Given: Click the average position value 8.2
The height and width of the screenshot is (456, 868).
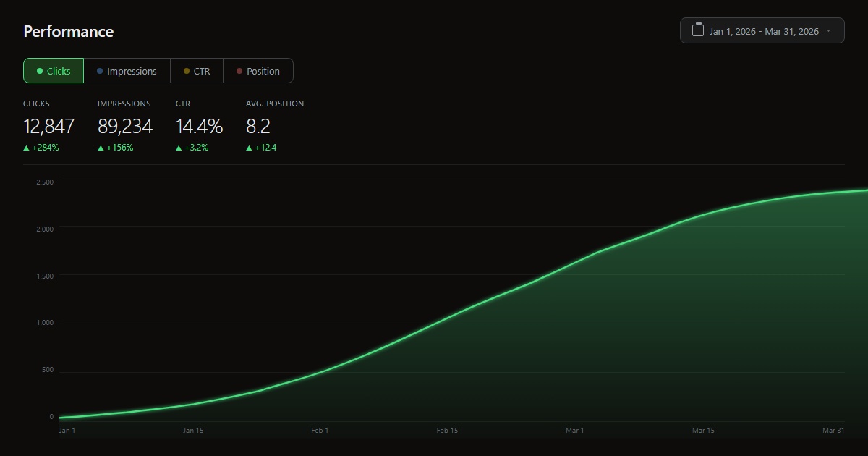Looking at the screenshot, I should (258, 127).
